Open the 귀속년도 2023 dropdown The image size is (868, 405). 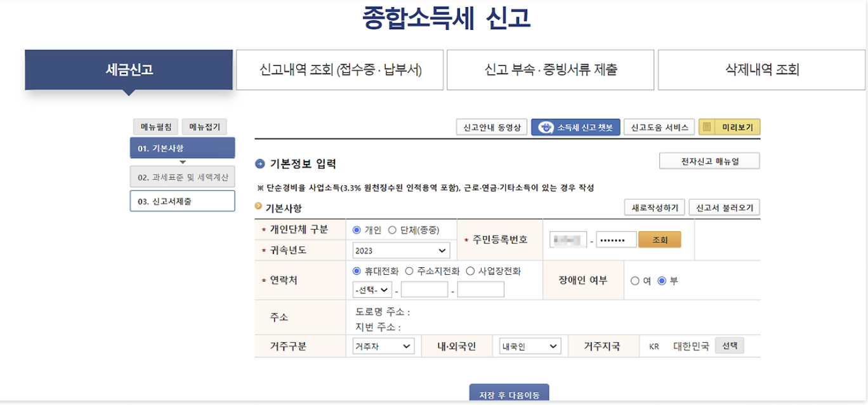(x=401, y=251)
